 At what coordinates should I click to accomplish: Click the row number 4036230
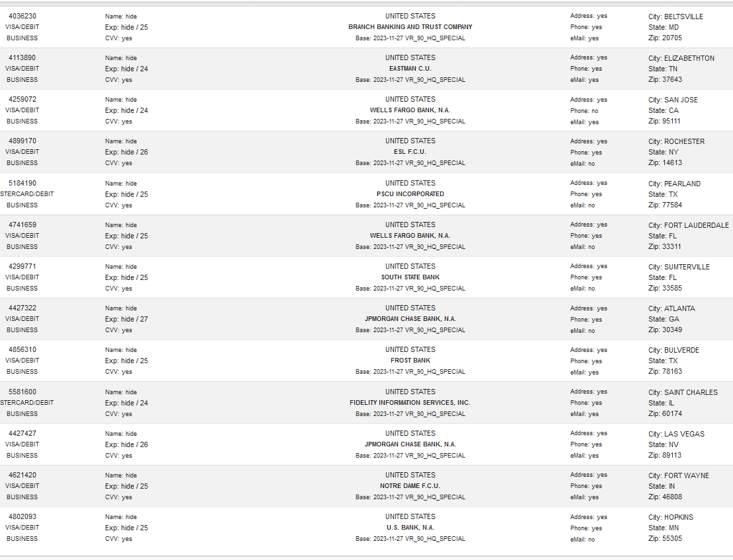(22, 16)
